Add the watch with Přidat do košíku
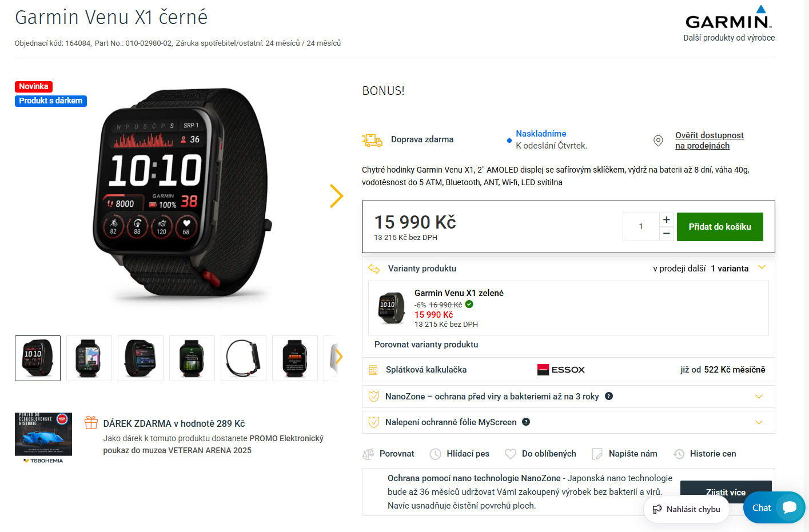Viewport: 809px width, 532px height. (720, 227)
